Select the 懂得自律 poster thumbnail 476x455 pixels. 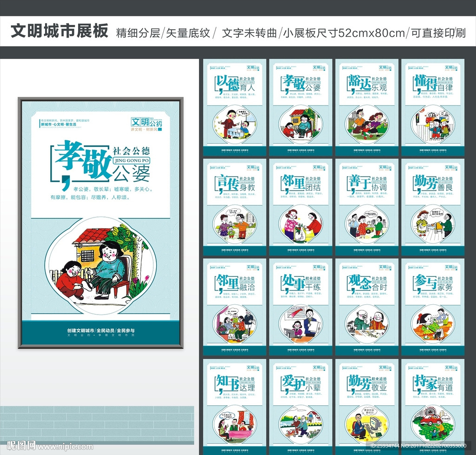(433, 107)
